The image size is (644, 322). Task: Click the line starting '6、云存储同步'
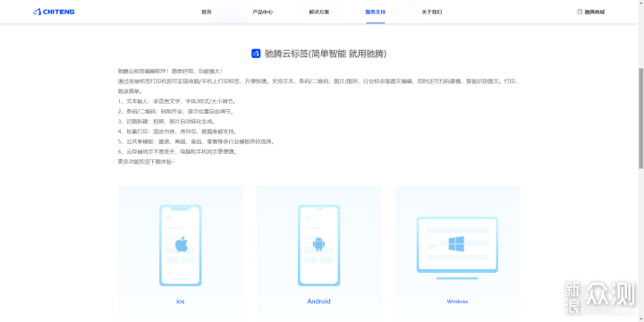[177, 151]
